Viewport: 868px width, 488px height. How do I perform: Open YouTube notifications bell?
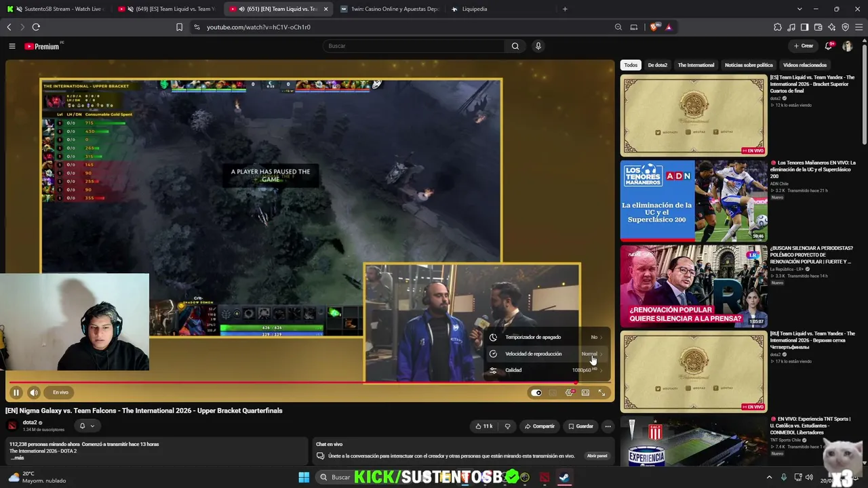click(828, 46)
